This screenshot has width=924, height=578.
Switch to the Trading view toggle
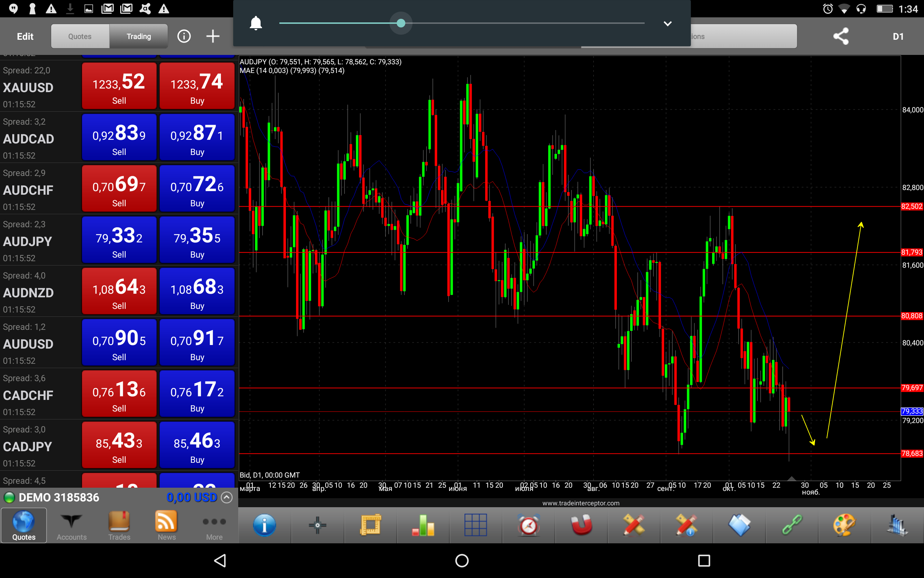[x=139, y=36]
